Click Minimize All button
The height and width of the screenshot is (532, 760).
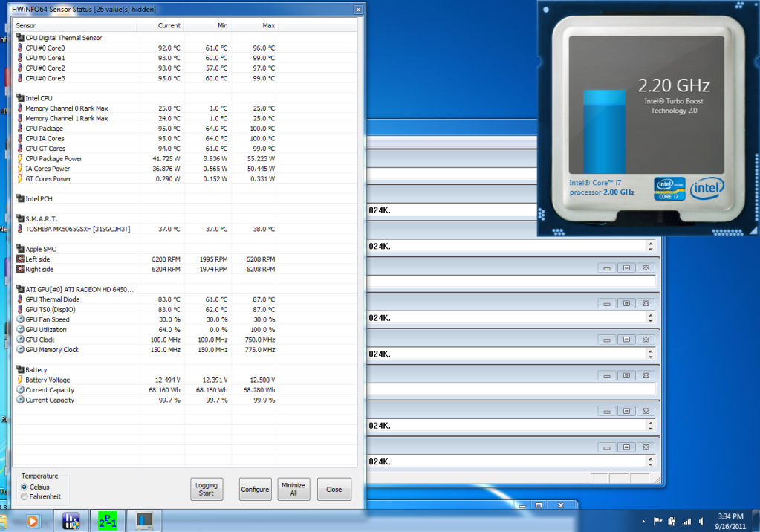tap(293, 490)
